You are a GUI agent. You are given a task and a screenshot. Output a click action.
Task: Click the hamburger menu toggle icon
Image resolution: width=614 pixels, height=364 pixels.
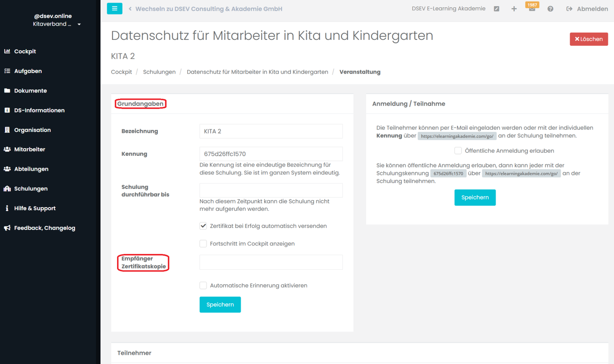[x=114, y=8]
